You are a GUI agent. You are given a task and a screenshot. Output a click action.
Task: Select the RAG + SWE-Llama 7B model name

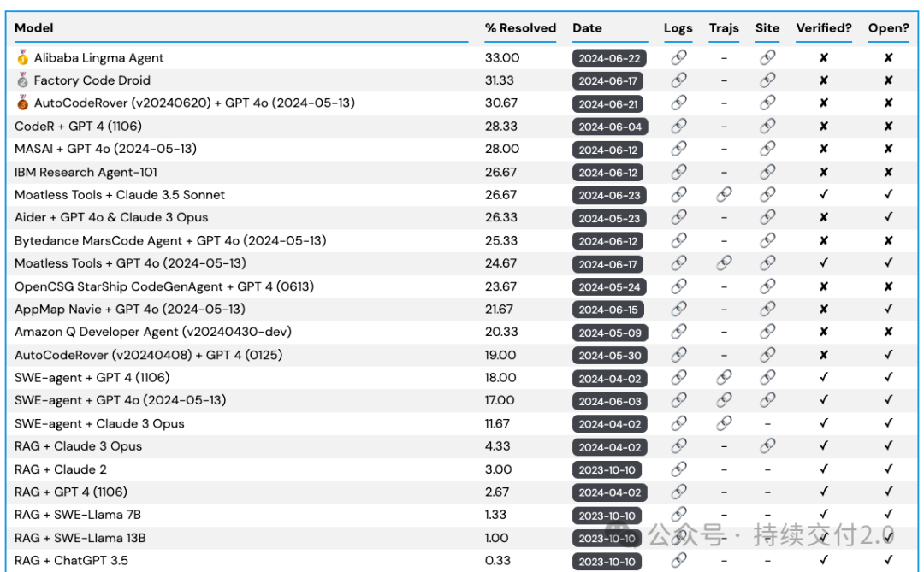click(x=78, y=514)
